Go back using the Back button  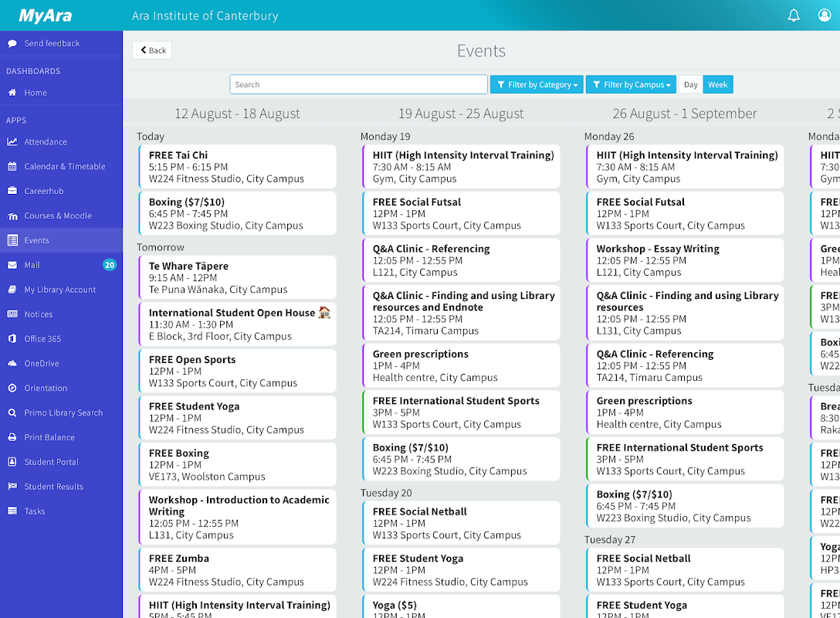pyautogui.click(x=152, y=50)
